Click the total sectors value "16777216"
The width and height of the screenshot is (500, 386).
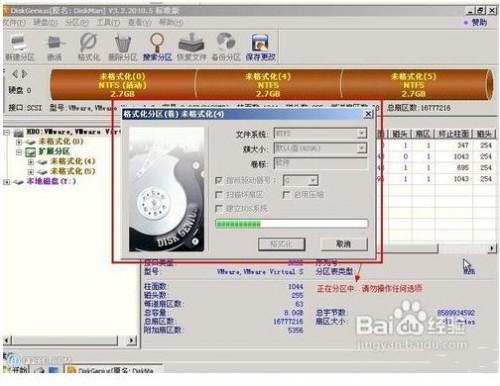288,322
